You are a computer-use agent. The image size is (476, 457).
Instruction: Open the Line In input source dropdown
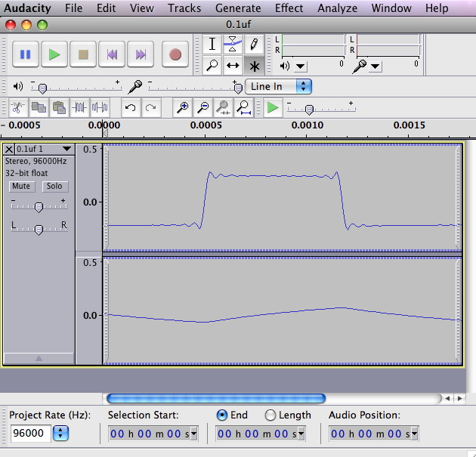coord(278,86)
